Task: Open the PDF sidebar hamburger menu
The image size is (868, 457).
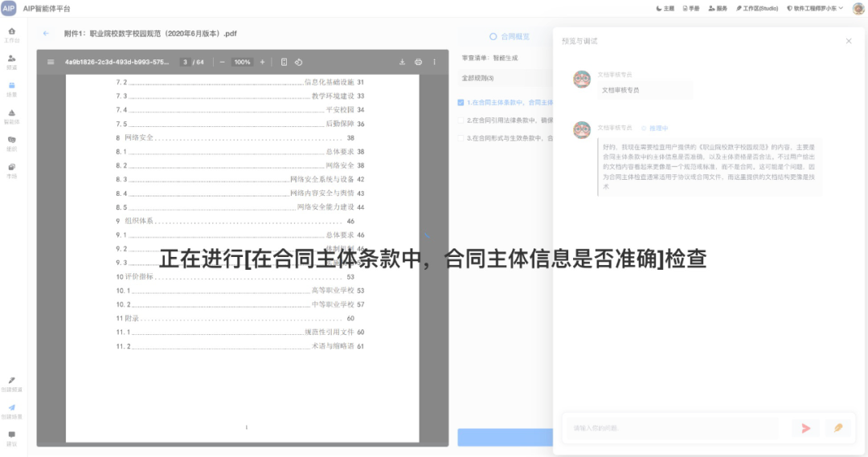Action: (51, 62)
